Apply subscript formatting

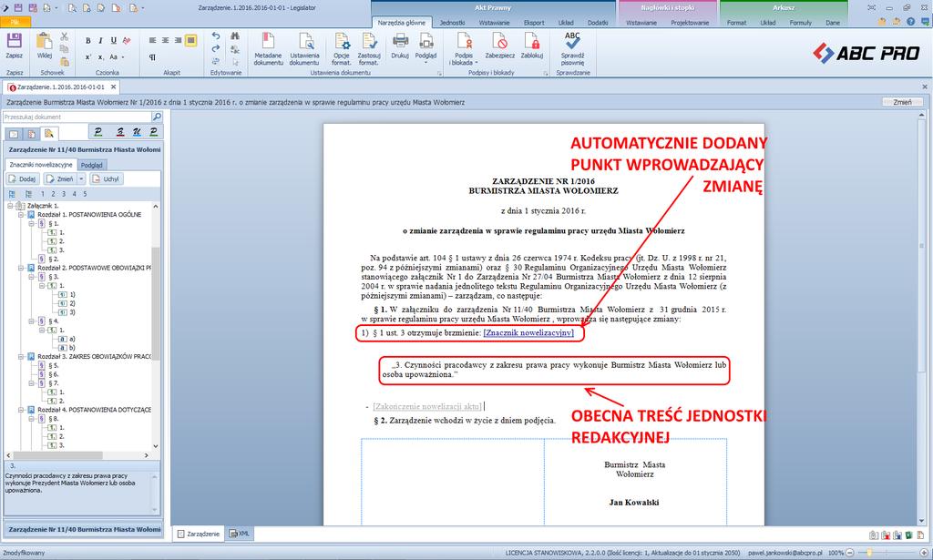pyautogui.click(x=100, y=57)
